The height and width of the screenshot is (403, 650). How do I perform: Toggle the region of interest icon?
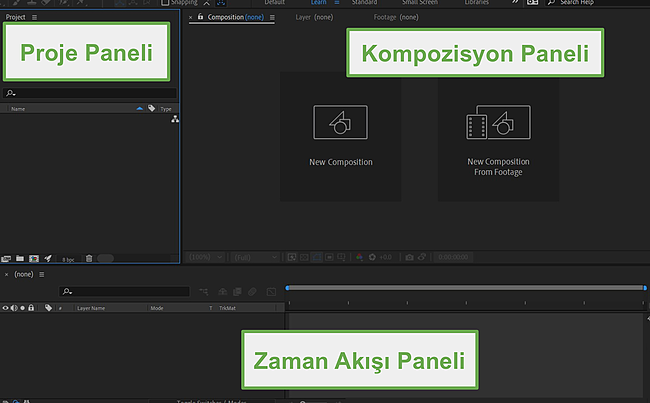329,257
